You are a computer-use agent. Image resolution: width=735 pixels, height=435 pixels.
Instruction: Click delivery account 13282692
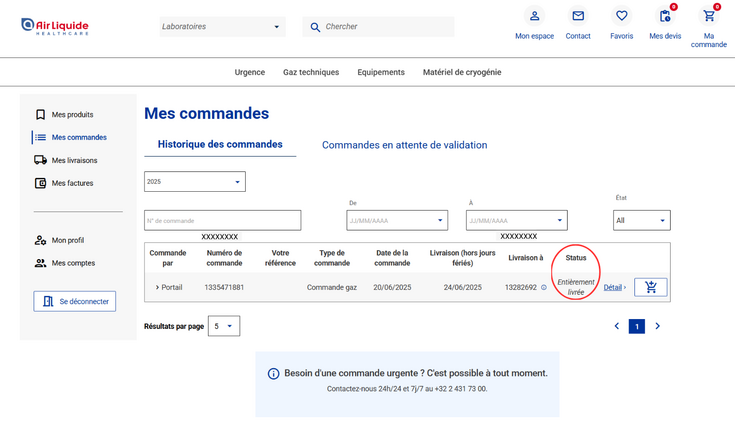click(x=521, y=287)
